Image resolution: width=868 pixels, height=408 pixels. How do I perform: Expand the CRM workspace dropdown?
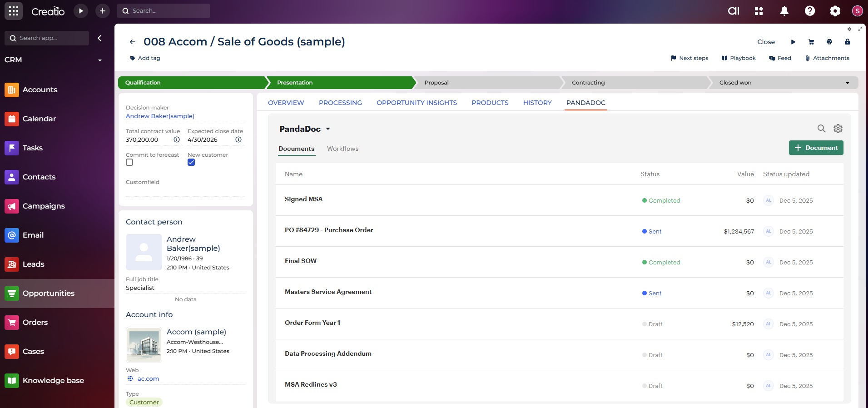coord(100,60)
